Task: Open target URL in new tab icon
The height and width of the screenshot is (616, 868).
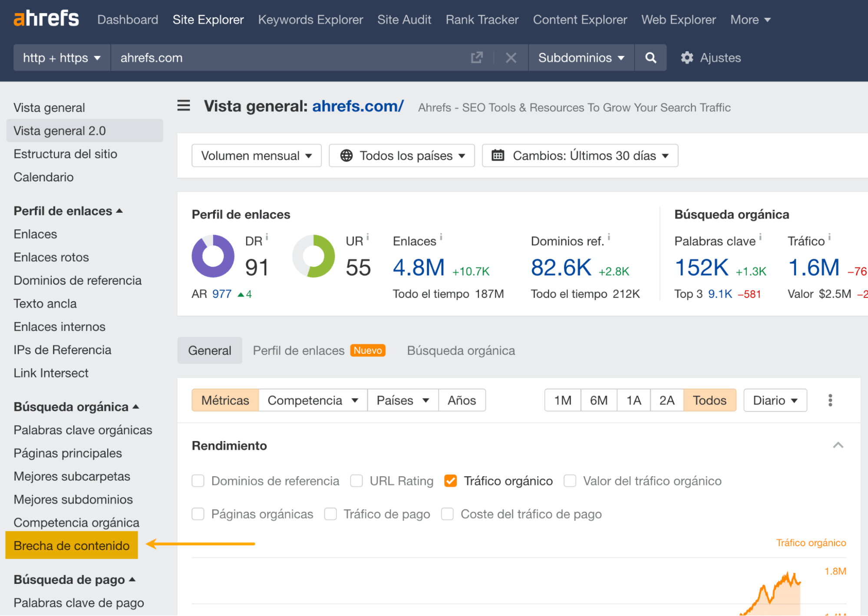Action: [x=477, y=57]
